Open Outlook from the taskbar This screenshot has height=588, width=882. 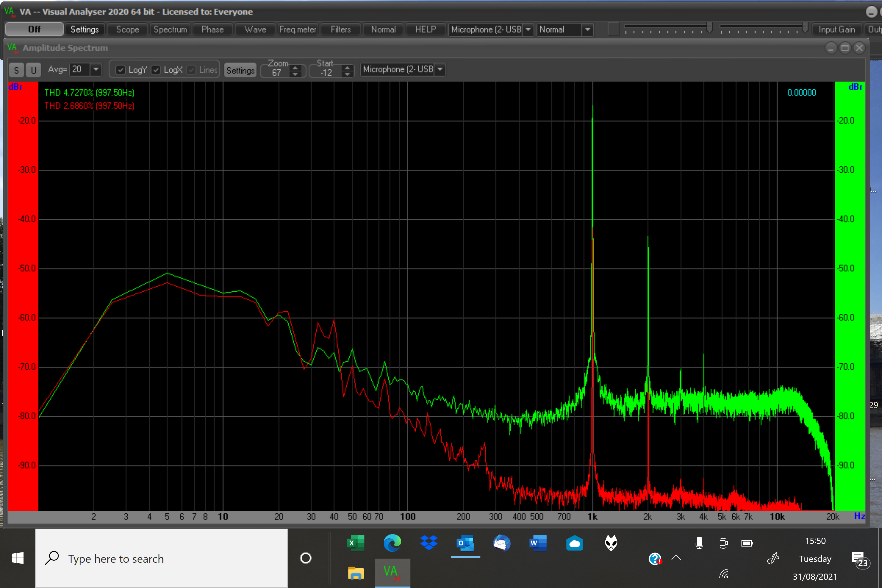tap(465, 543)
